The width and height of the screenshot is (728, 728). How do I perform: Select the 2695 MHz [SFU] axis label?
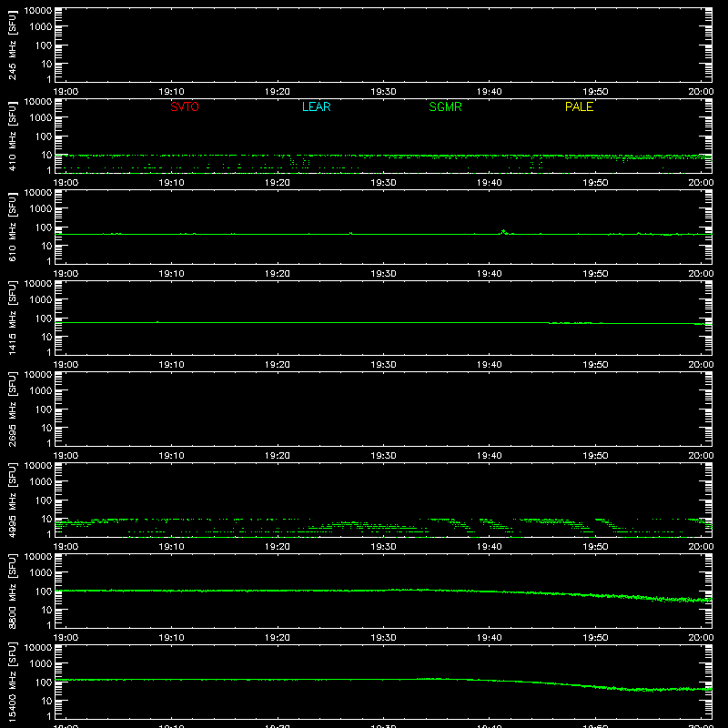pyautogui.click(x=13, y=409)
